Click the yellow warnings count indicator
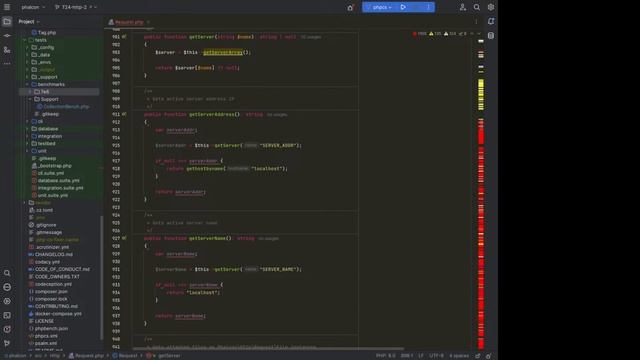 pyautogui.click(x=435, y=34)
